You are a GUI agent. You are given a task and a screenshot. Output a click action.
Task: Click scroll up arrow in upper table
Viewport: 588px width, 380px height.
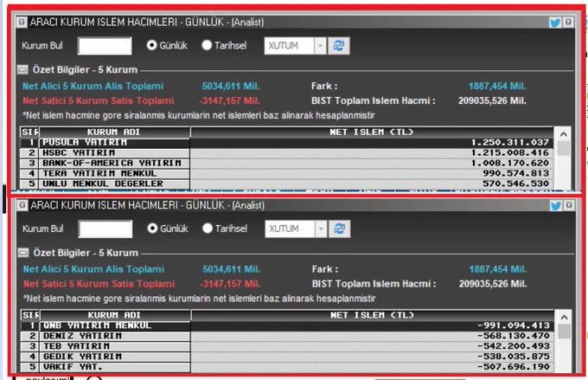[563, 134]
